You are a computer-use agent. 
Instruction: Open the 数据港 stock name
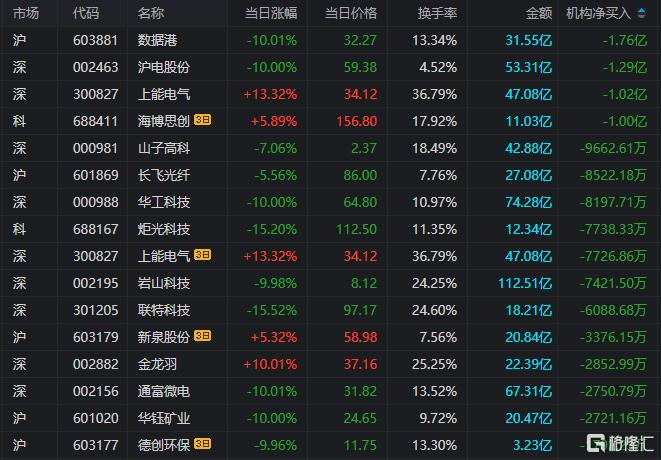pyautogui.click(x=157, y=40)
